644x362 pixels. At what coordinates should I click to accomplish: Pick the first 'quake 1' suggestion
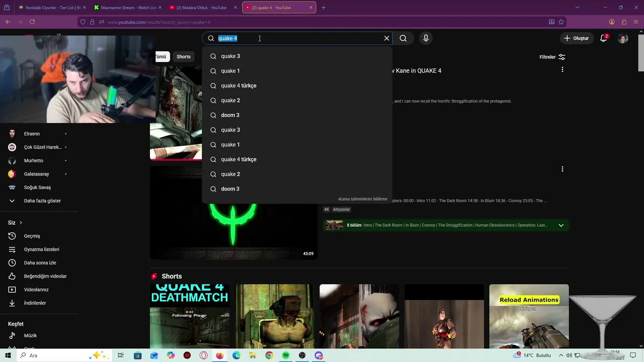(297, 71)
